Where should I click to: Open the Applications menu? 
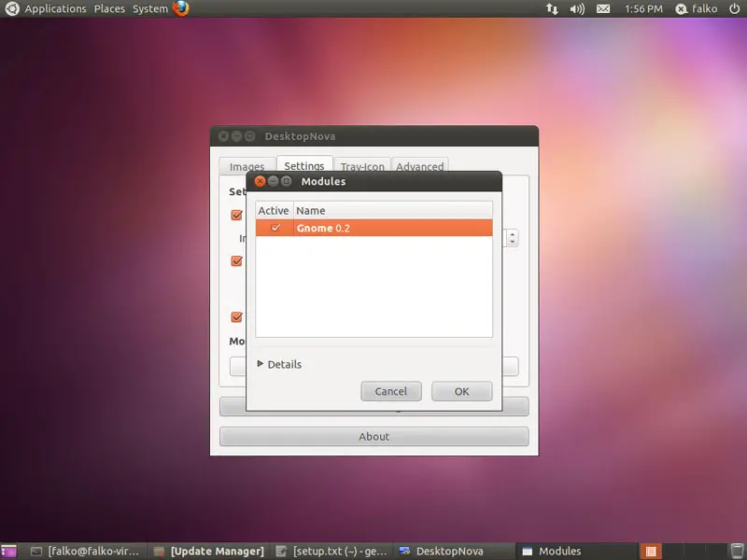click(55, 8)
